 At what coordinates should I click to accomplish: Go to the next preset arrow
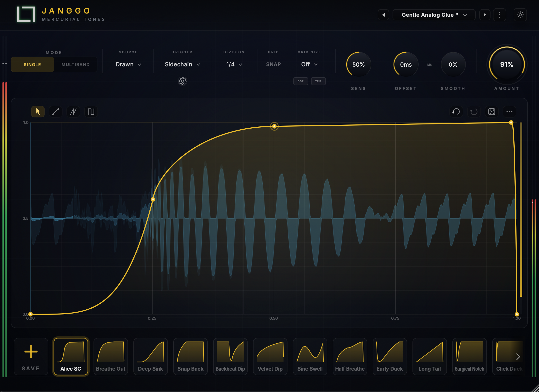tap(485, 15)
